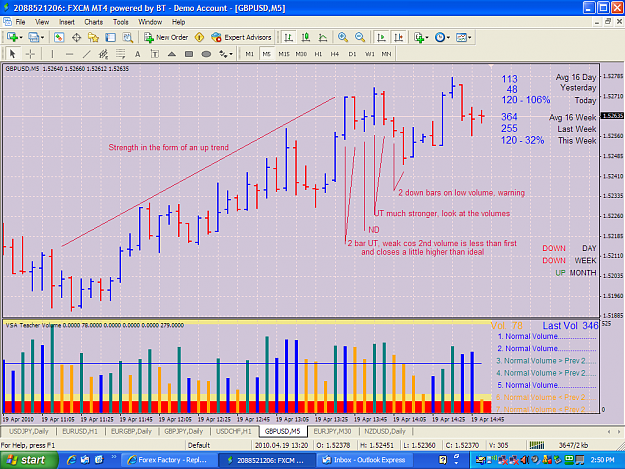Viewport: 625px width, 469px height.
Task: Click the Default profile status field
Action: [199, 445]
